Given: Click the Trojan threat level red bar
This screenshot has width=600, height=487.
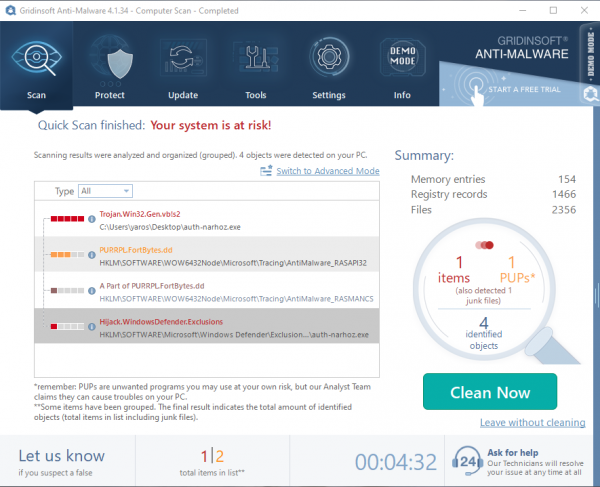Looking at the screenshot, I should (67, 219).
